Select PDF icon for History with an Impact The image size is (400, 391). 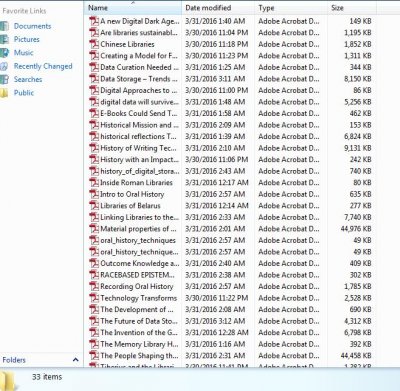[94, 159]
